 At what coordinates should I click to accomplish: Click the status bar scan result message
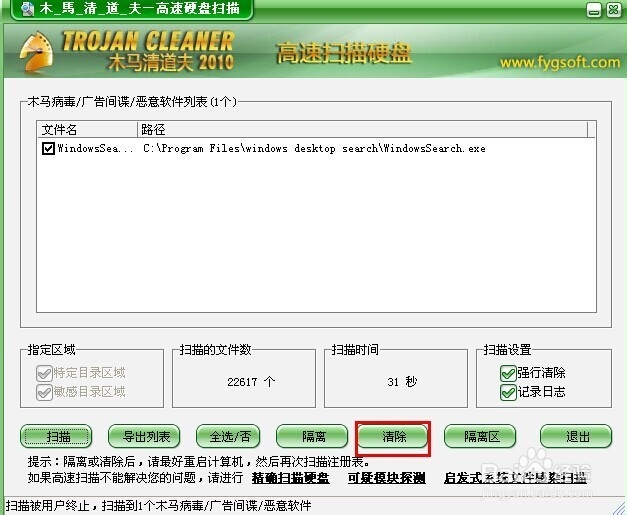[158, 506]
